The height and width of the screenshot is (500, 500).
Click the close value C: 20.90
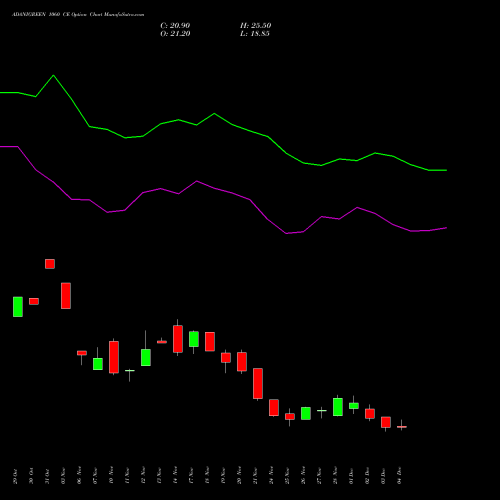(175, 26)
